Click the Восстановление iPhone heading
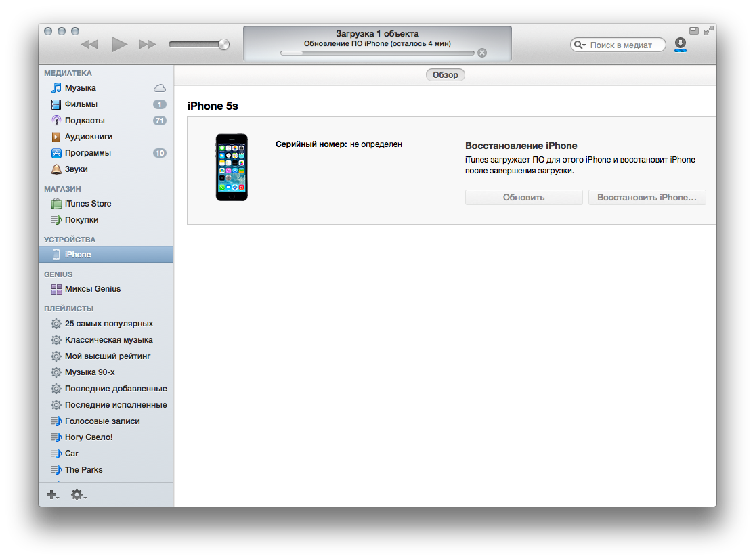 pos(521,146)
